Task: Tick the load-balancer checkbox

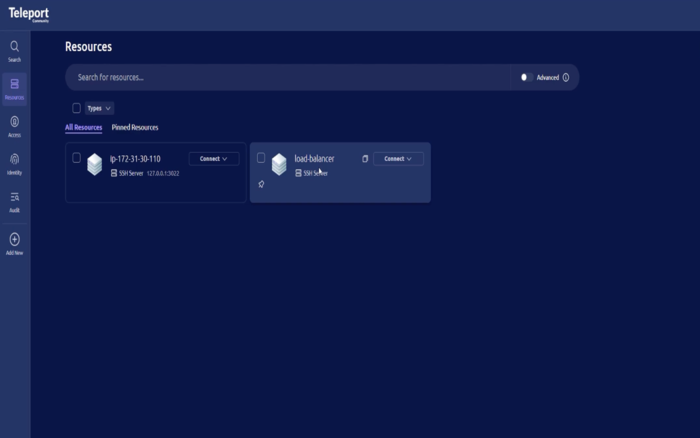Action: point(261,158)
